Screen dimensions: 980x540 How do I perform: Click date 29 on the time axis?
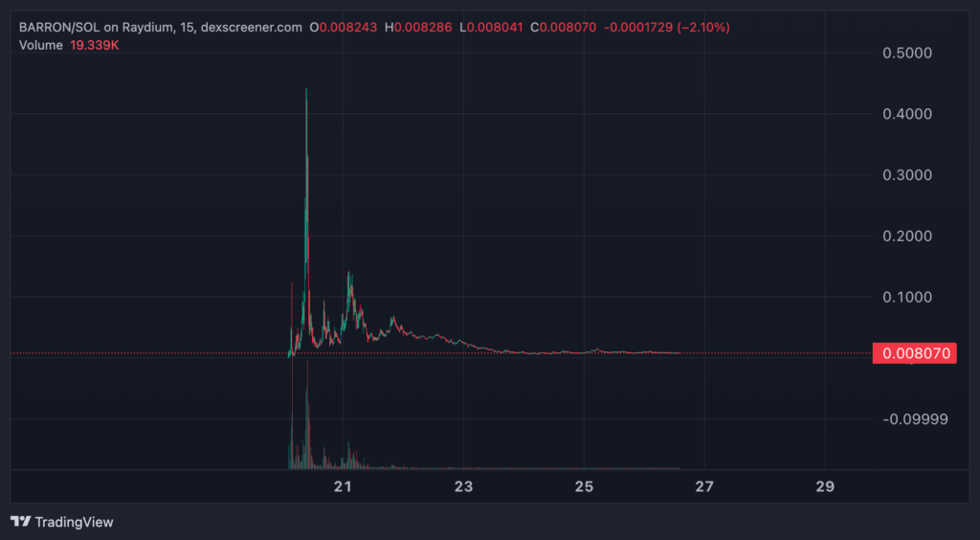pos(826,486)
